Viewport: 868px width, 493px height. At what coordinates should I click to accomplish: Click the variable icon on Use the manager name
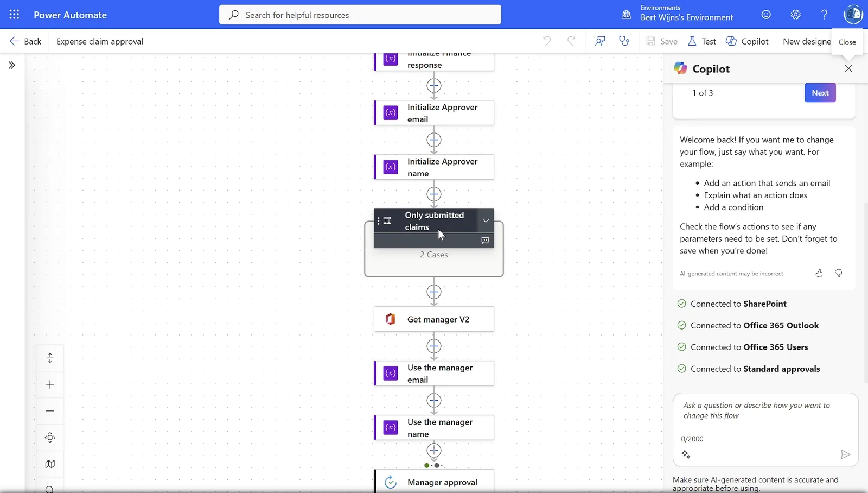click(391, 428)
